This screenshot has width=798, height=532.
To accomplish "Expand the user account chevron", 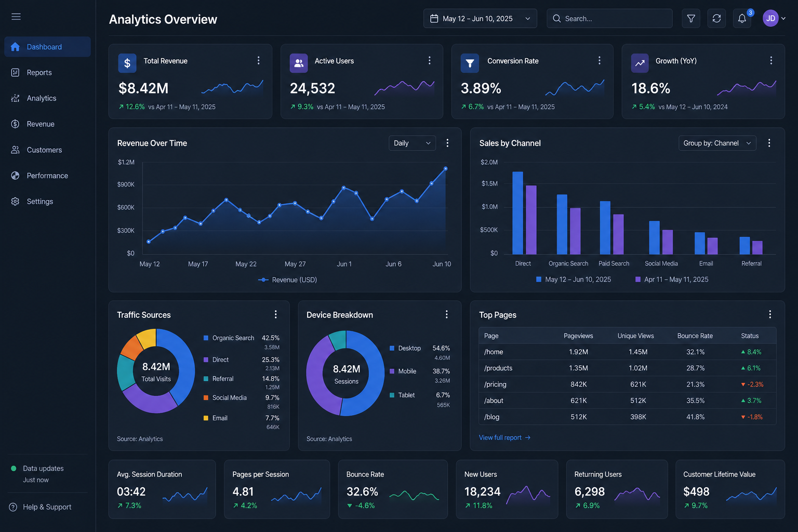I will 783,18.
